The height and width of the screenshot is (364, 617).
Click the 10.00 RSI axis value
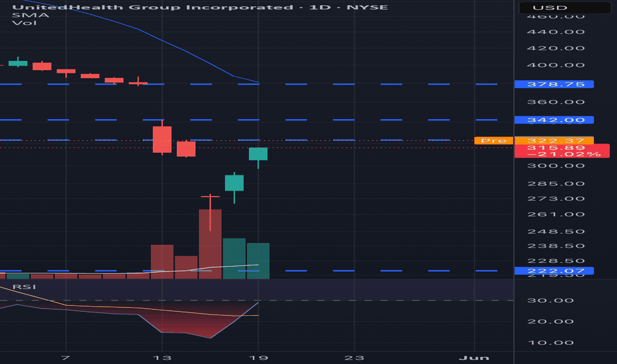click(x=550, y=343)
